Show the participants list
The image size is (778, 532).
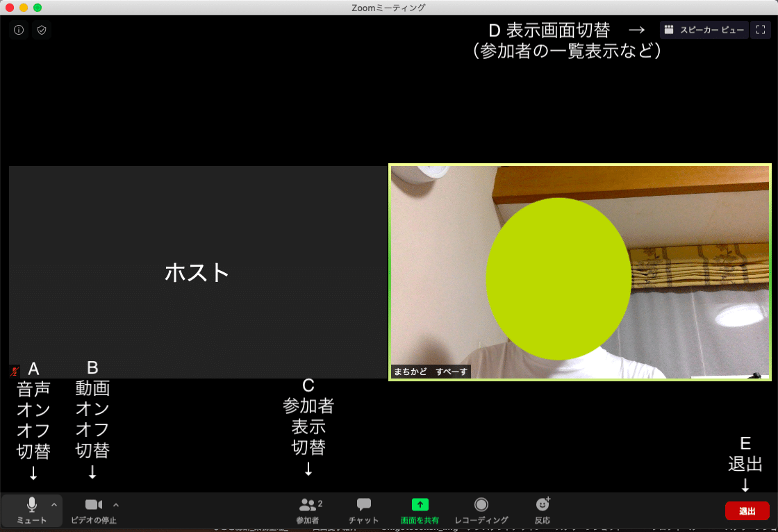(x=308, y=509)
